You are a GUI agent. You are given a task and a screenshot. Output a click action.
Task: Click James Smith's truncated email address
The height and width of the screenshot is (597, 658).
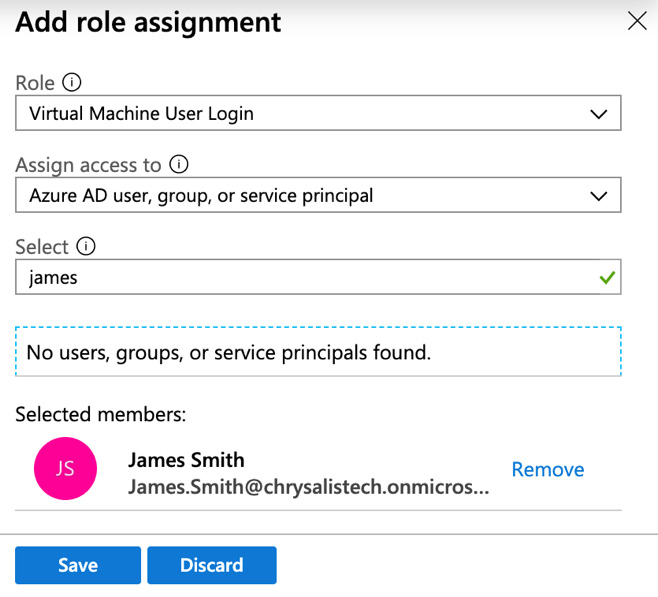click(x=308, y=487)
